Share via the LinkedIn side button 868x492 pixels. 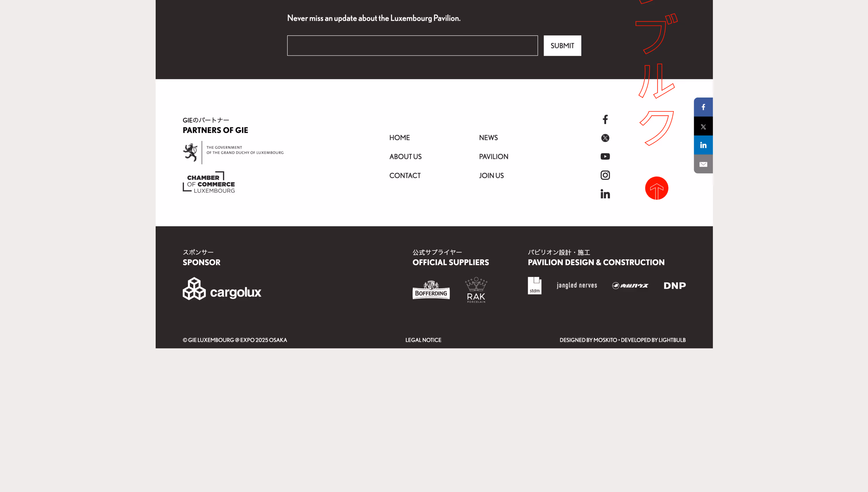click(x=703, y=145)
